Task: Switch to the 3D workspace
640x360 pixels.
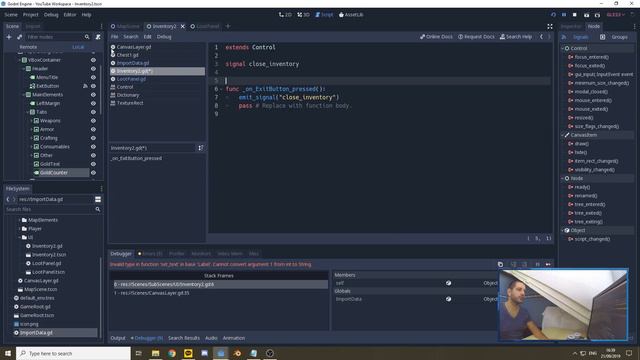Action: click(303, 15)
